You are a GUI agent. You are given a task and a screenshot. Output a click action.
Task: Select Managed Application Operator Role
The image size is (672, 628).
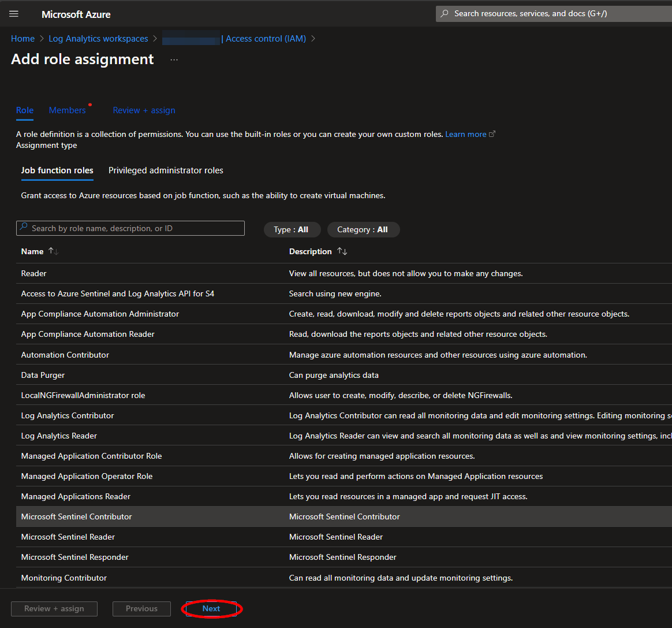tap(344, 475)
